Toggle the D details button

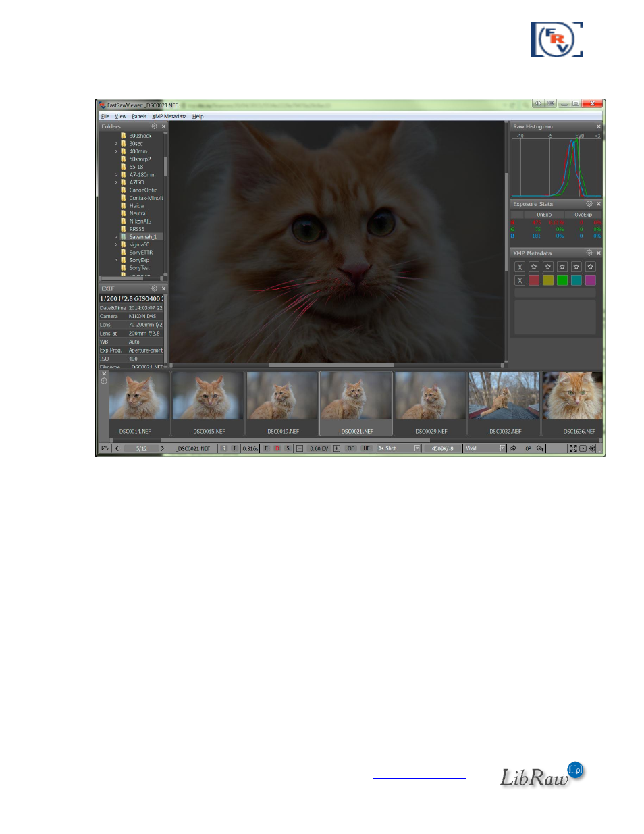tap(277, 448)
